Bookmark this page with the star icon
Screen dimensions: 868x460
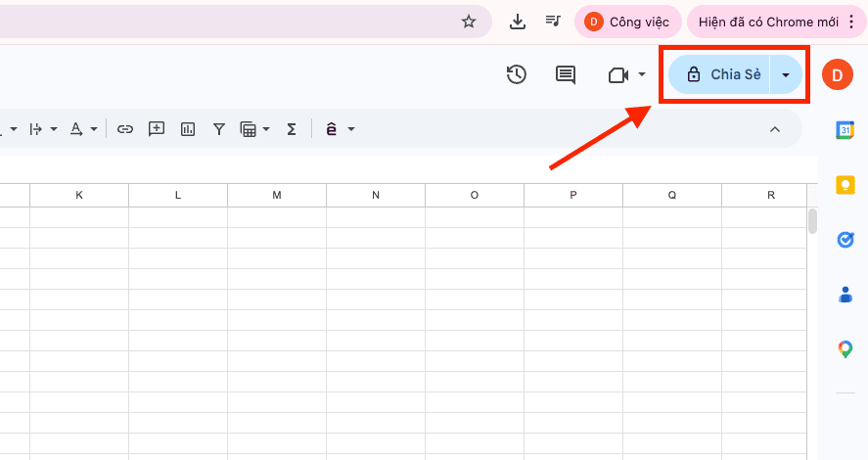(469, 22)
